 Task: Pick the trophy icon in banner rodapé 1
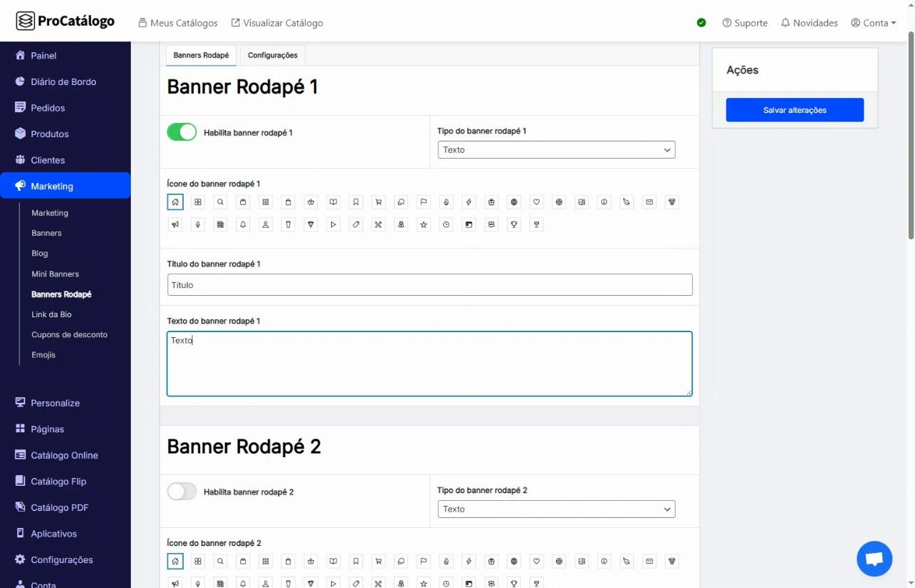(514, 224)
